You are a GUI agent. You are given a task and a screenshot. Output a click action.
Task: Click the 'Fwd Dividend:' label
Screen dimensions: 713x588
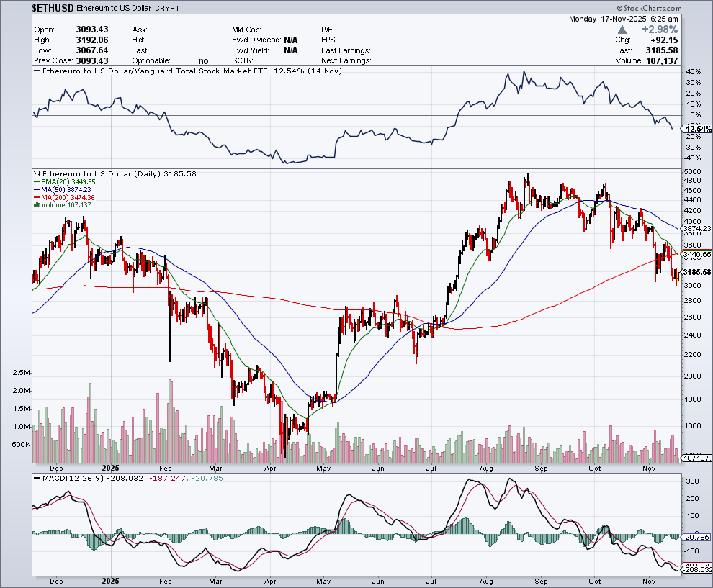[257, 40]
